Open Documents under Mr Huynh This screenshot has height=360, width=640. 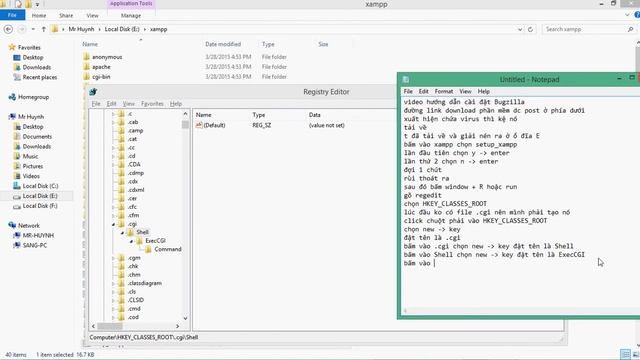pos(37,137)
